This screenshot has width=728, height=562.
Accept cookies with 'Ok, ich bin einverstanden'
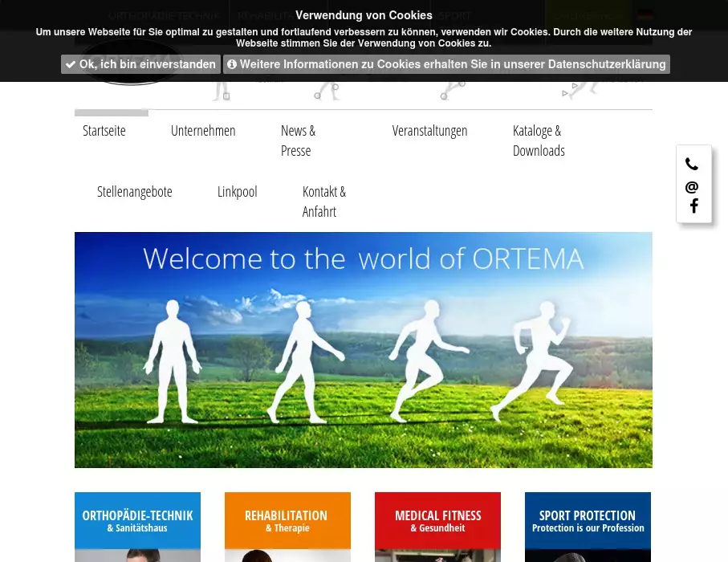point(140,64)
